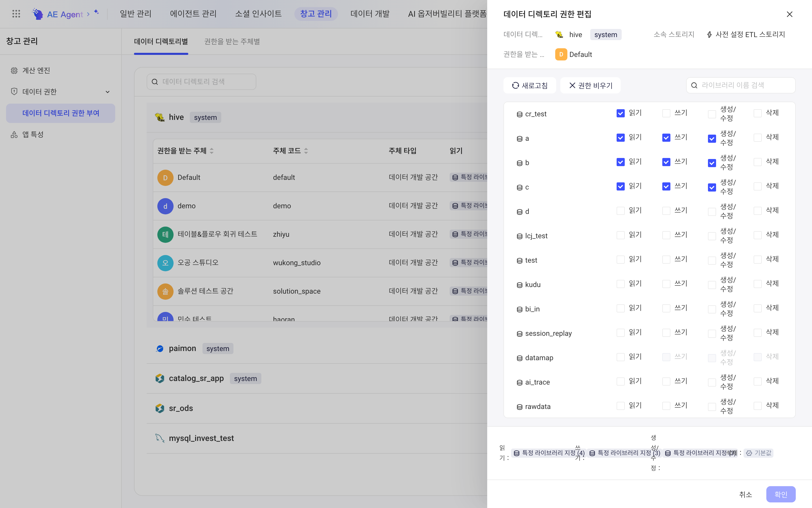Enable 읽기 for datamap
The width and height of the screenshot is (812, 508).
(620, 357)
